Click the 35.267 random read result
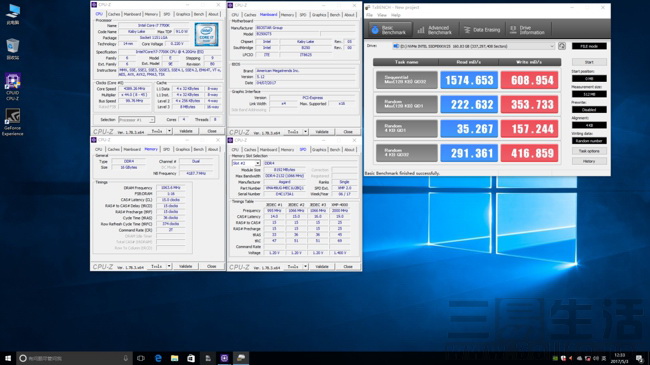 [469, 129]
